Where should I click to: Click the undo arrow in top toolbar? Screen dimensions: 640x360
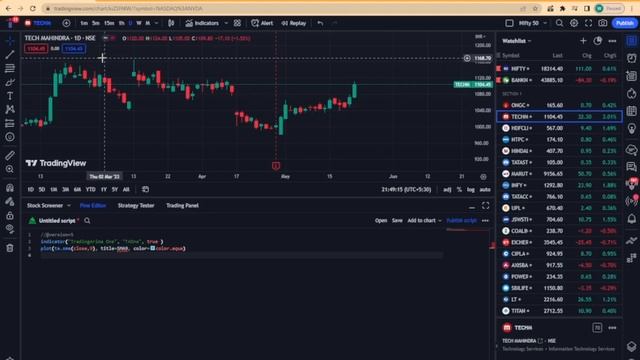(320, 23)
